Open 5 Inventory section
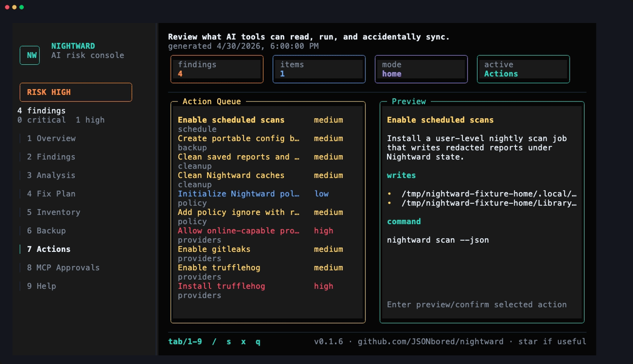 click(54, 212)
